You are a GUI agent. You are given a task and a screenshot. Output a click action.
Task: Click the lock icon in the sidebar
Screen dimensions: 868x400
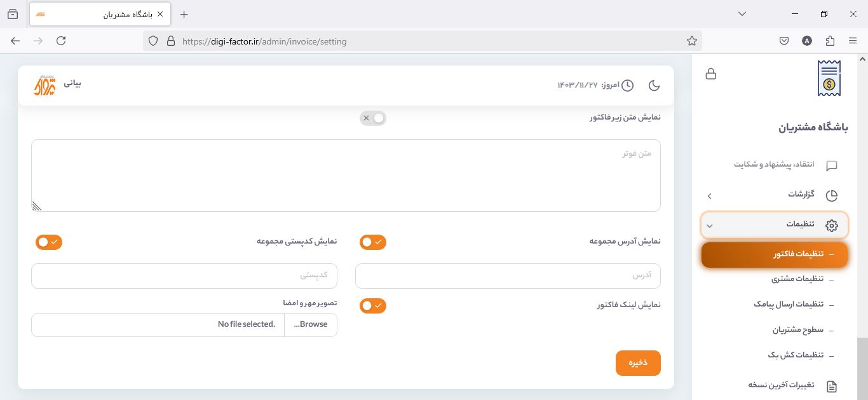[711, 74]
